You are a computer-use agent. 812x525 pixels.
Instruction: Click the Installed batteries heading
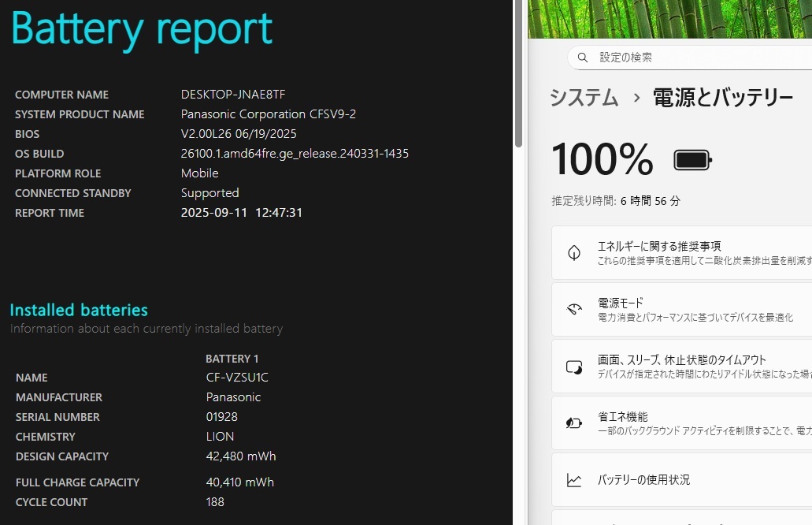click(80, 310)
